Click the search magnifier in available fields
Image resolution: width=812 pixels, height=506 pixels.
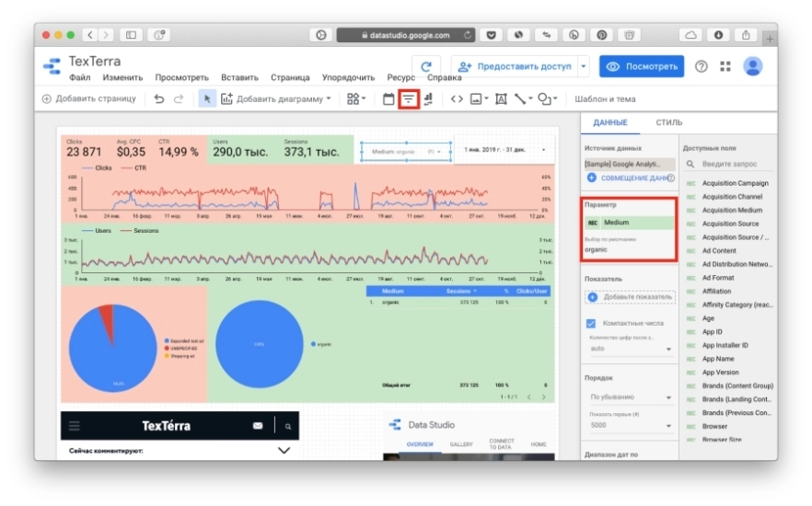[x=690, y=164]
